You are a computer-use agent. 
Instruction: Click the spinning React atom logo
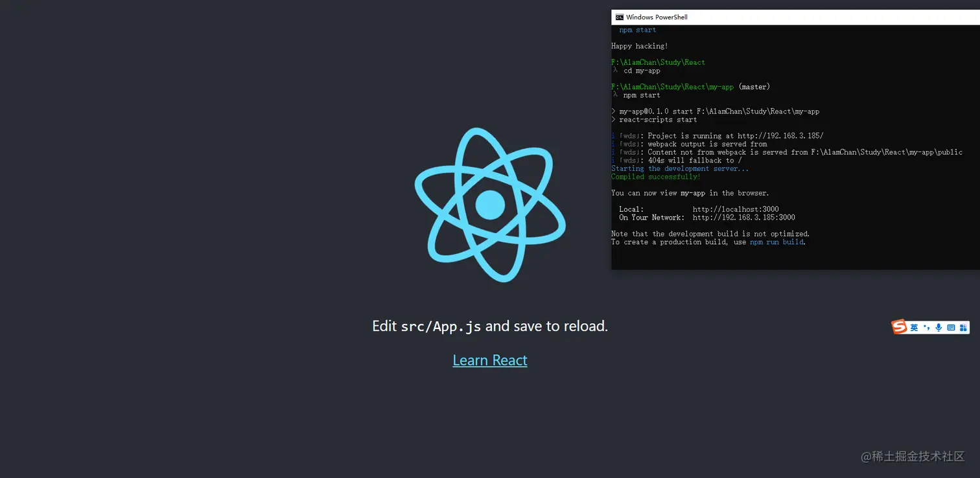(x=490, y=205)
